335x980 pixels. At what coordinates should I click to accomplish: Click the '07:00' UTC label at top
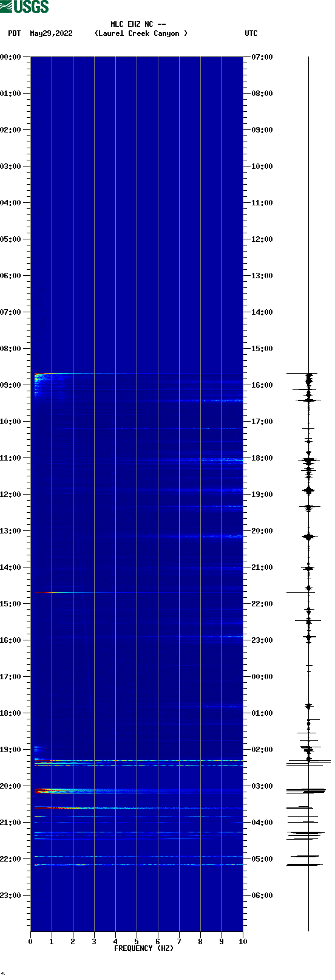click(x=262, y=57)
